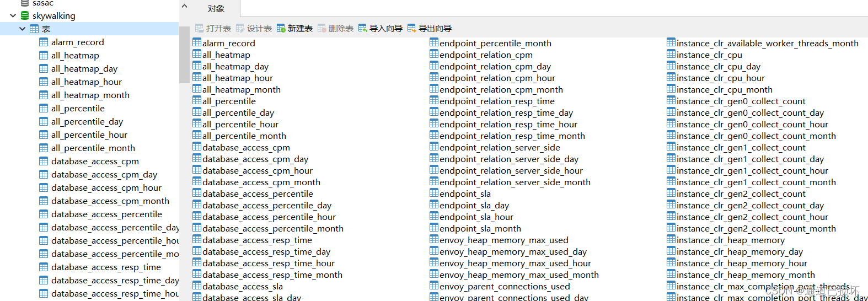Viewport: 868px width, 301px height.
Task: Select all_heatmap_month icon in object list
Action: tap(197, 88)
